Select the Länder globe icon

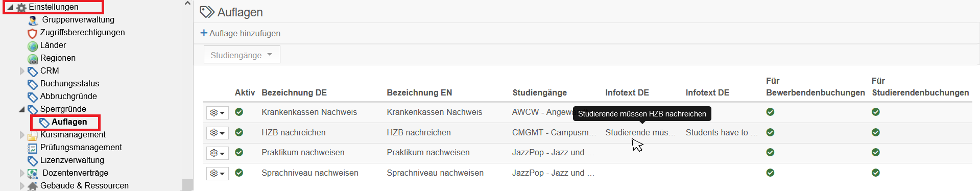pos(33,46)
